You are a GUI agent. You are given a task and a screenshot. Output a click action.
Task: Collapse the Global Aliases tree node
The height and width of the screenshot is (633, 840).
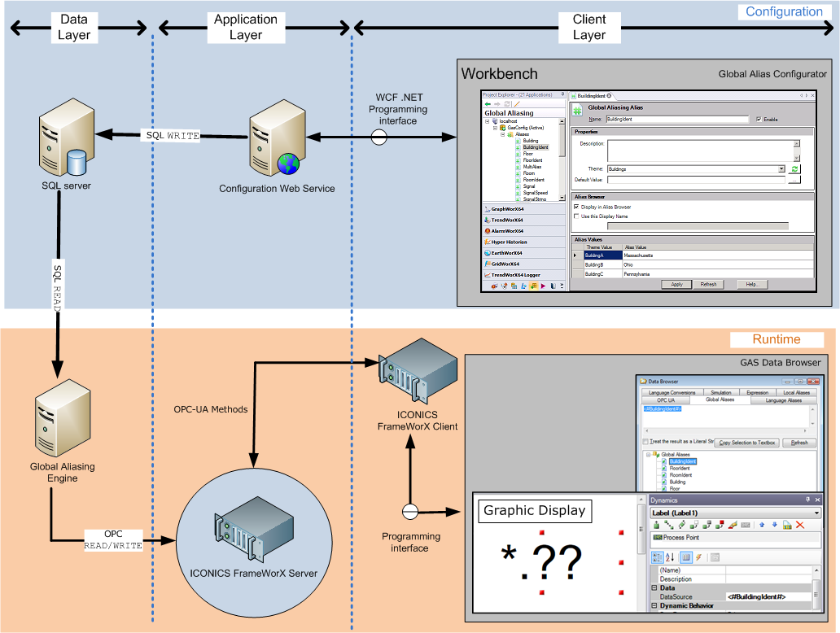click(647, 454)
